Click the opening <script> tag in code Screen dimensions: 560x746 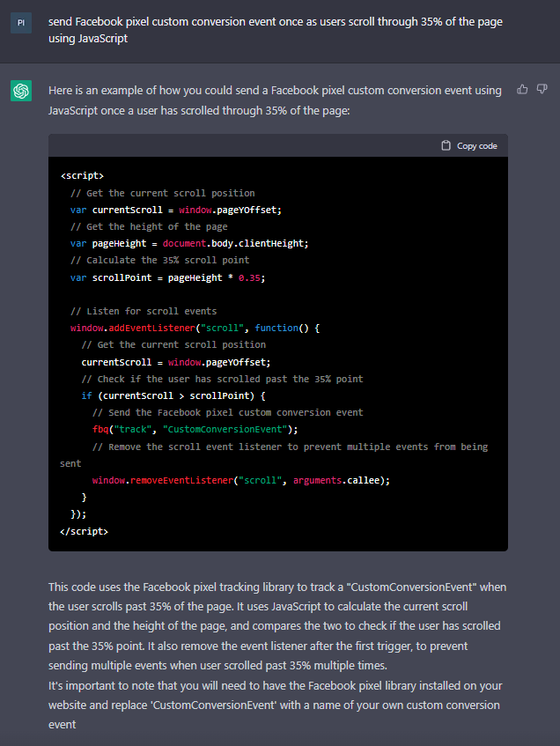click(82, 175)
